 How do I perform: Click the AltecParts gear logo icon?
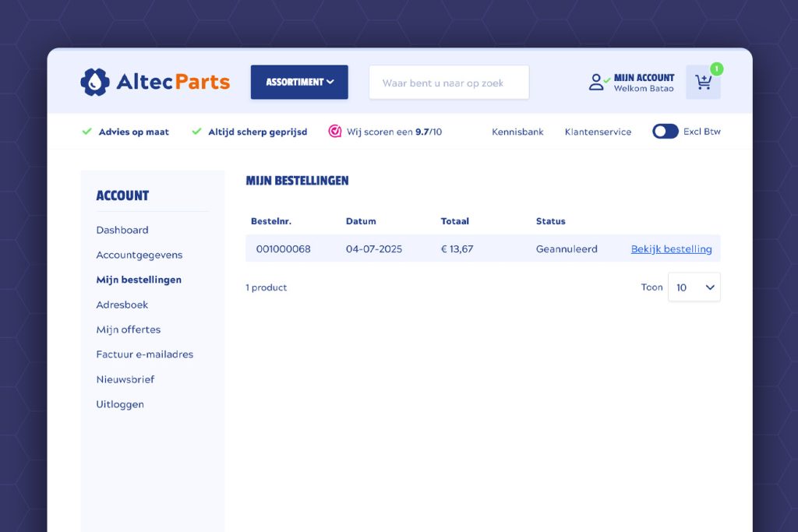click(x=95, y=82)
